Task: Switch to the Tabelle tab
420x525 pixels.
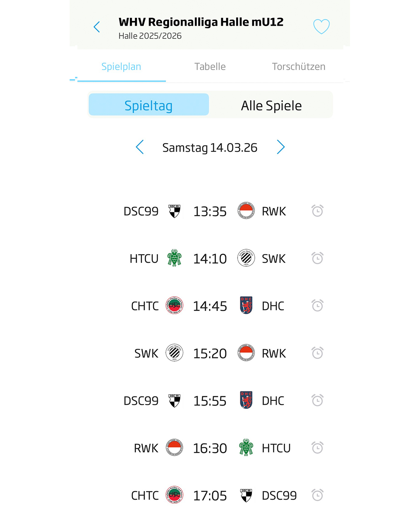Action: [210, 66]
